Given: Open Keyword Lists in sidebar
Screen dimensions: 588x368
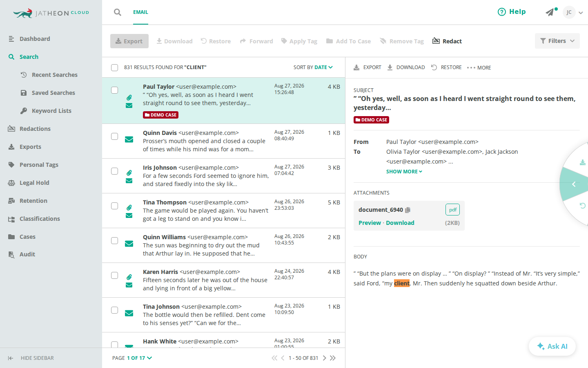Looking at the screenshot, I should (x=46, y=111).
